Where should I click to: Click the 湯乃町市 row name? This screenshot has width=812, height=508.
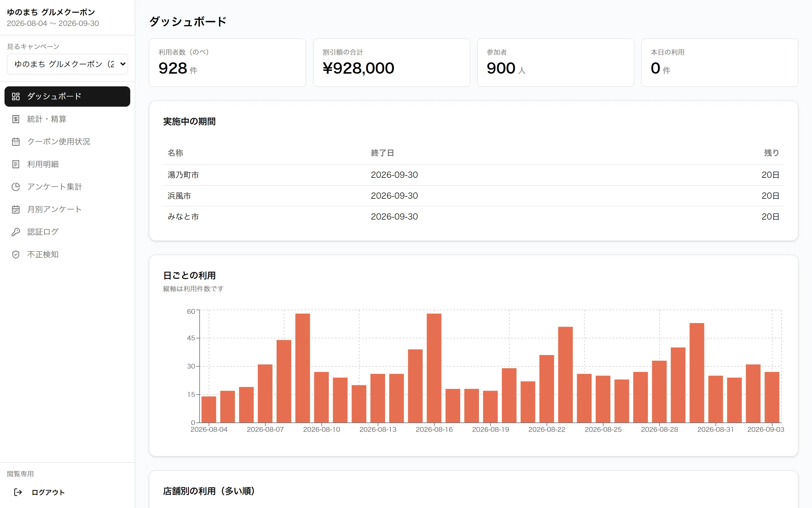point(183,175)
